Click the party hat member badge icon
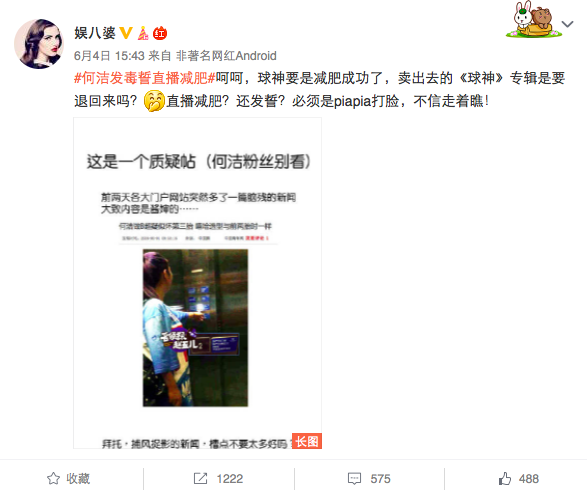The image size is (587, 494). pyautogui.click(x=143, y=33)
